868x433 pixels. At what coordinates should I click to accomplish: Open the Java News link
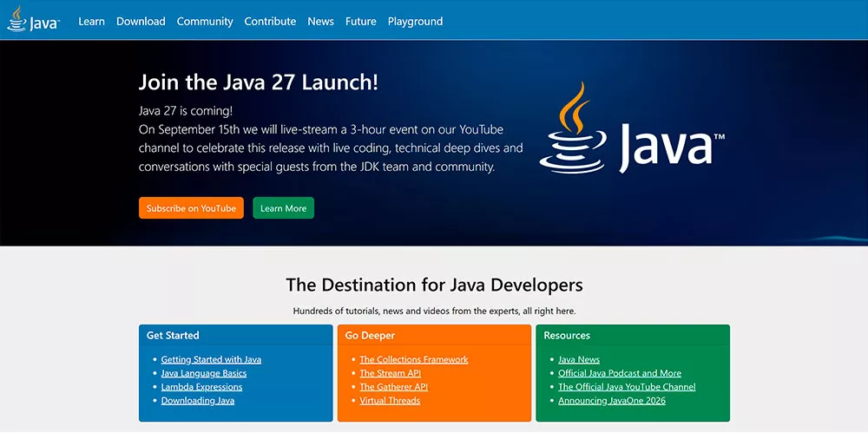(579, 359)
